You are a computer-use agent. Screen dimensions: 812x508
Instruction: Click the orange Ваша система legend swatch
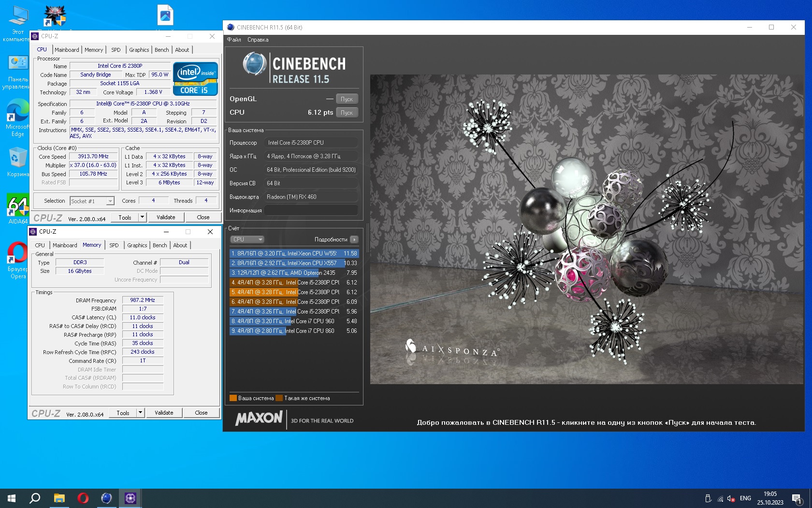point(233,398)
